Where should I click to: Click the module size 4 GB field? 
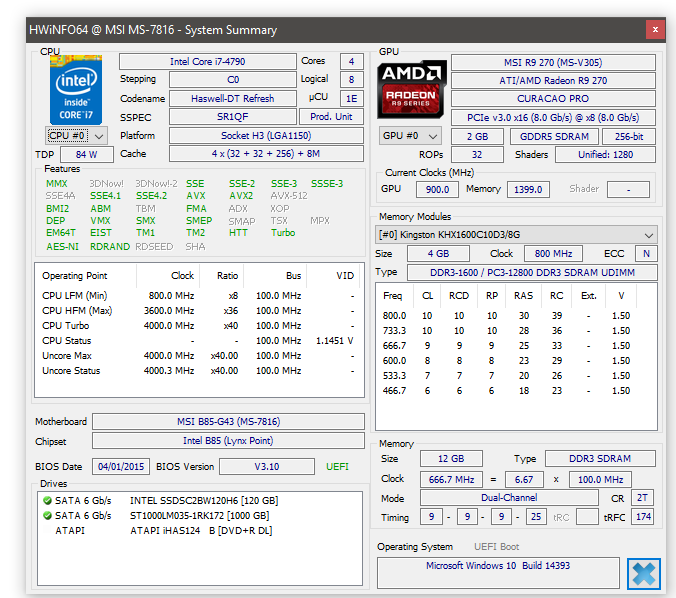click(438, 254)
